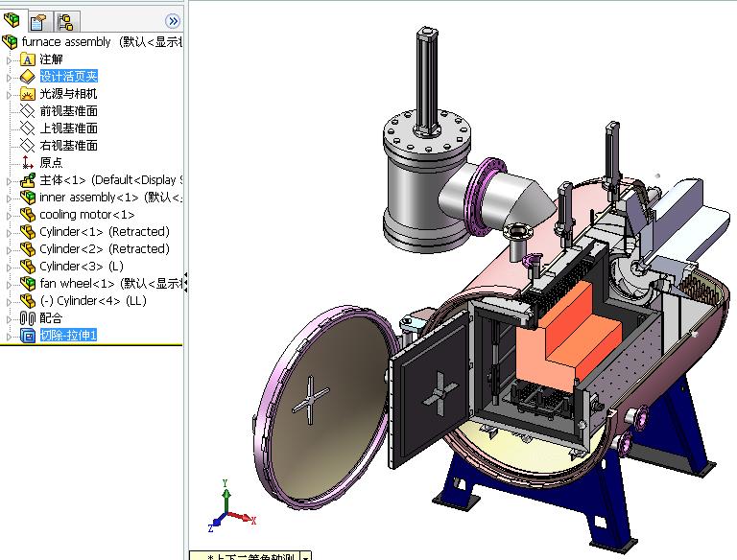The image size is (737, 560).
Task: Select the '原点' tree item text
Action: (x=51, y=163)
